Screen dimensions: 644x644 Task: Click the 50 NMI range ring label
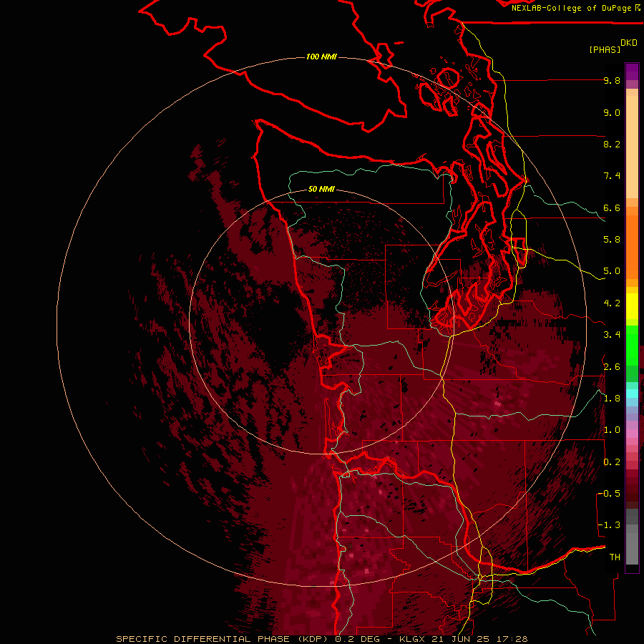point(321,189)
